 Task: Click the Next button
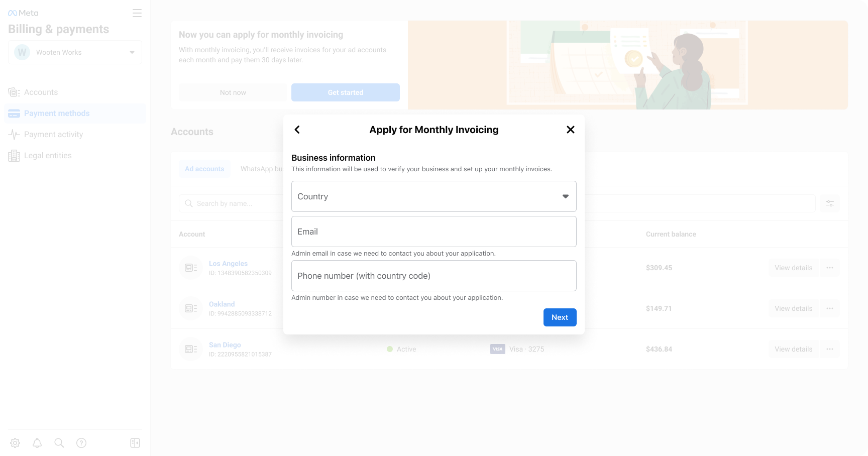point(560,317)
